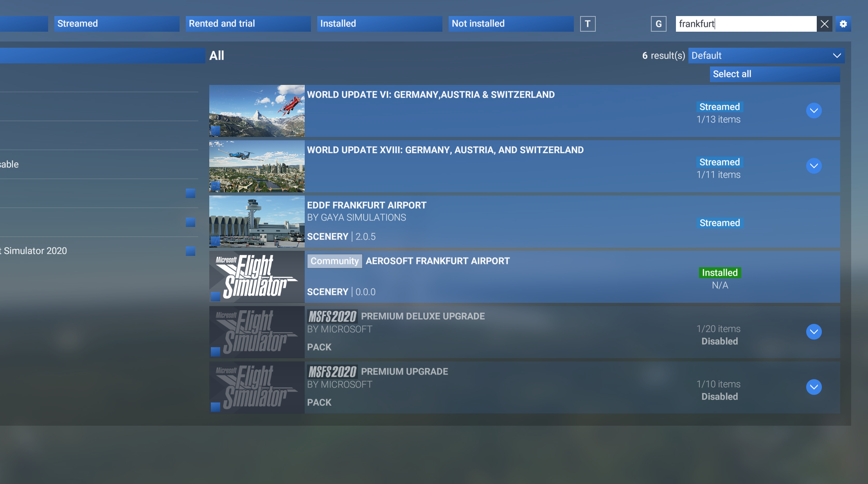Screen dimensions: 868x484
Task: Click the G filter icon
Action: [x=658, y=24]
